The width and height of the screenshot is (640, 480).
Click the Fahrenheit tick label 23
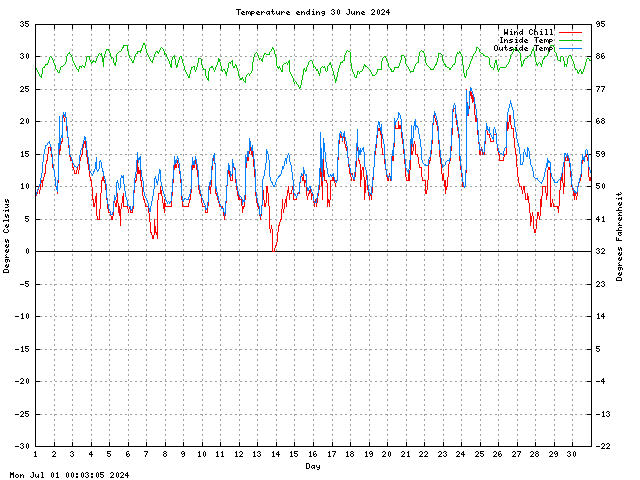coord(601,284)
